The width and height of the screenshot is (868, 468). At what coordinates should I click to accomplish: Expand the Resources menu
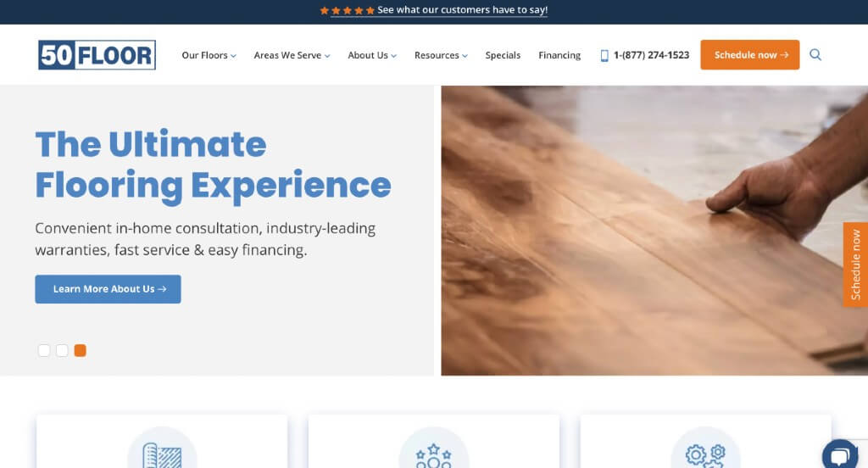[441, 55]
